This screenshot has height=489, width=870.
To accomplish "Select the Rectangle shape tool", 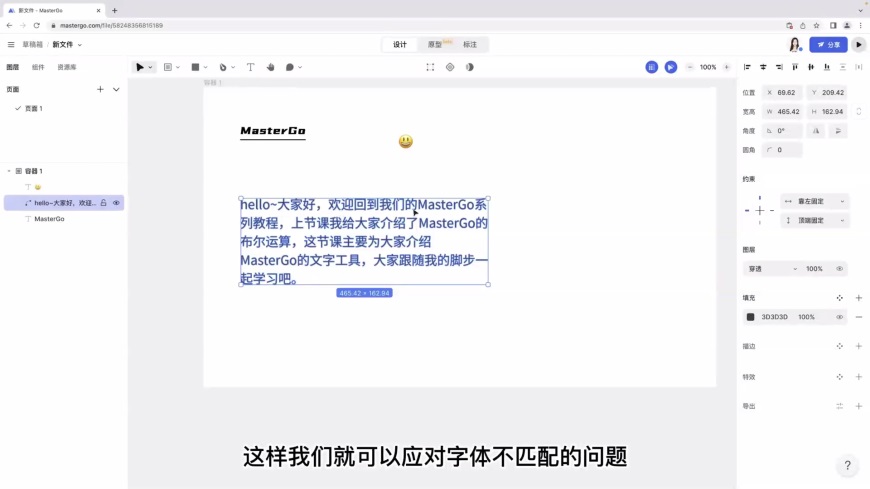I will pyautogui.click(x=195, y=67).
